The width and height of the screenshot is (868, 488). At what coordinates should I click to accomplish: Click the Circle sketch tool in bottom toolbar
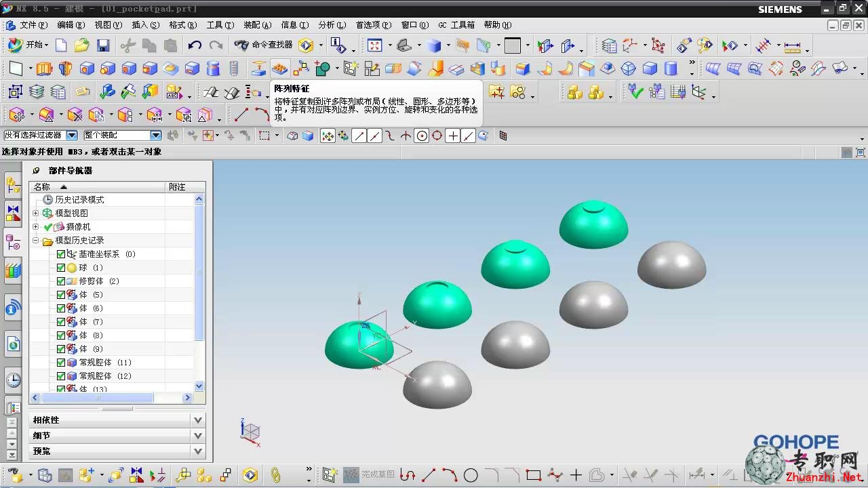(471, 475)
